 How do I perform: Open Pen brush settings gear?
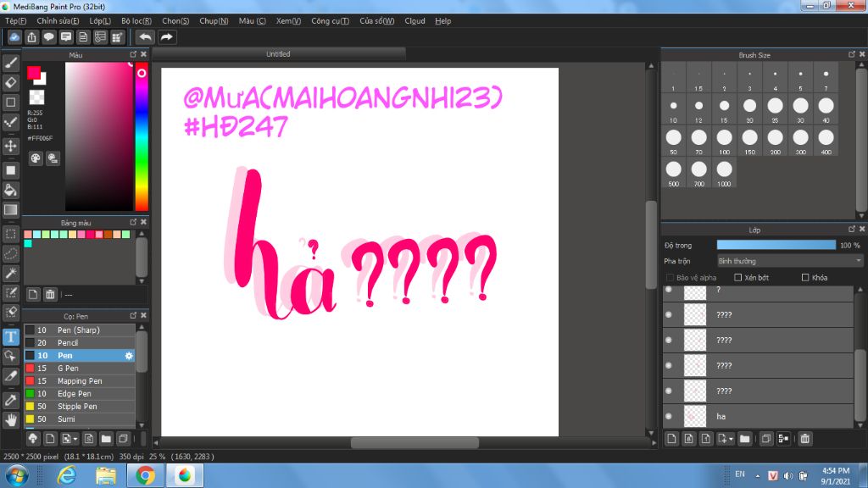(x=129, y=356)
